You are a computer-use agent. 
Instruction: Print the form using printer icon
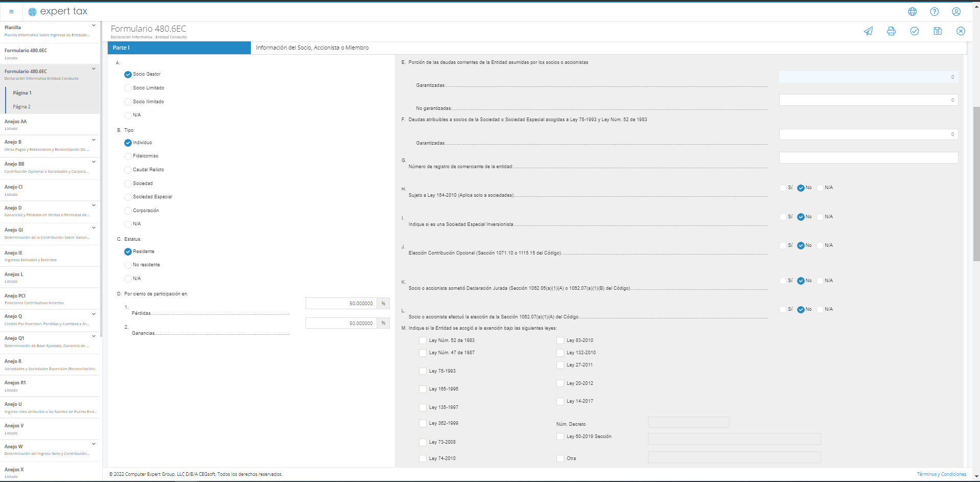(891, 31)
